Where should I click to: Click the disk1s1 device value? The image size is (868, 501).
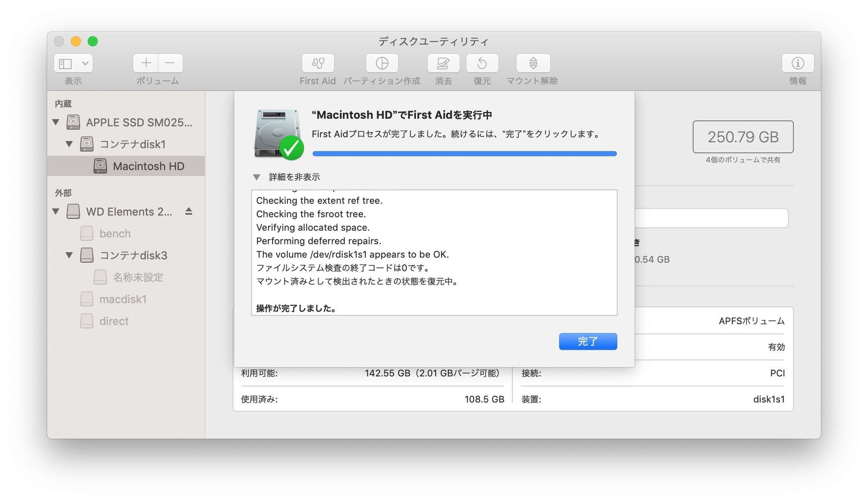point(769,399)
